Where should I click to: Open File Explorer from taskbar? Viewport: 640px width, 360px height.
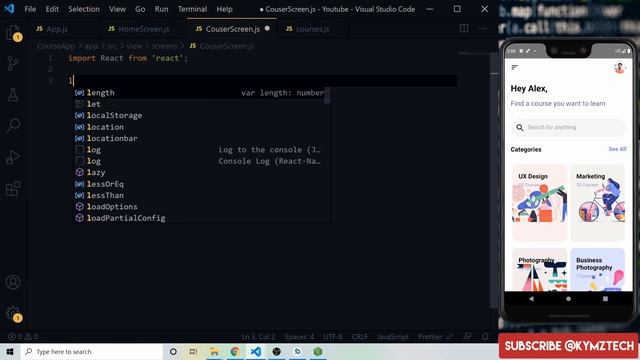pyautogui.click(x=214, y=351)
